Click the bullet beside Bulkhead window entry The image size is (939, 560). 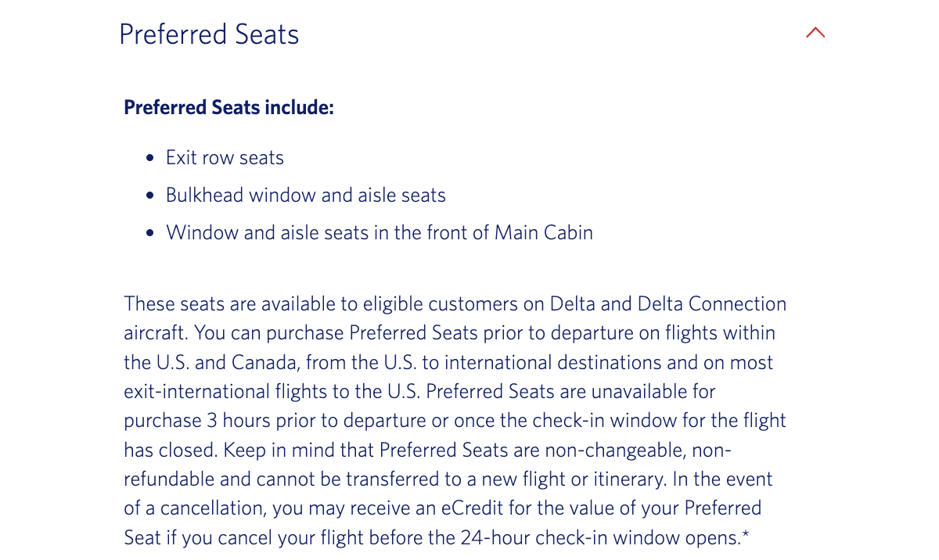pyautogui.click(x=149, y=195)
